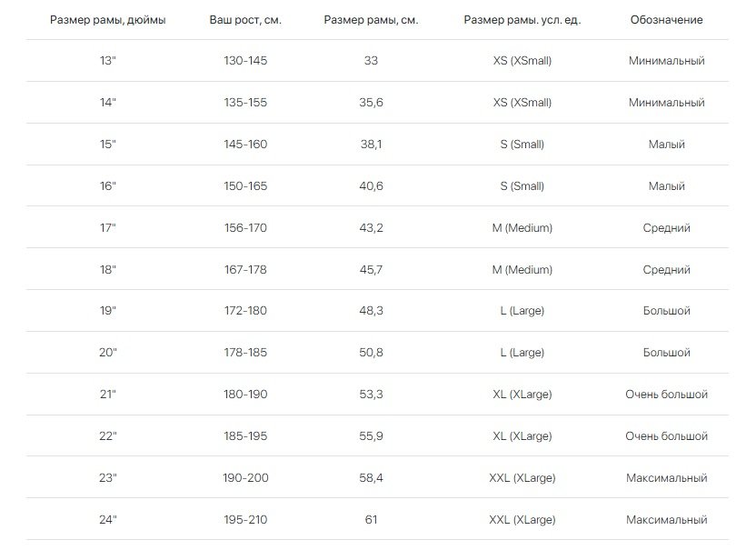Click 'Максимальный' in the 23" row
Screen dimensions: 756x560
pyautogui.click(x=666, y=478)
